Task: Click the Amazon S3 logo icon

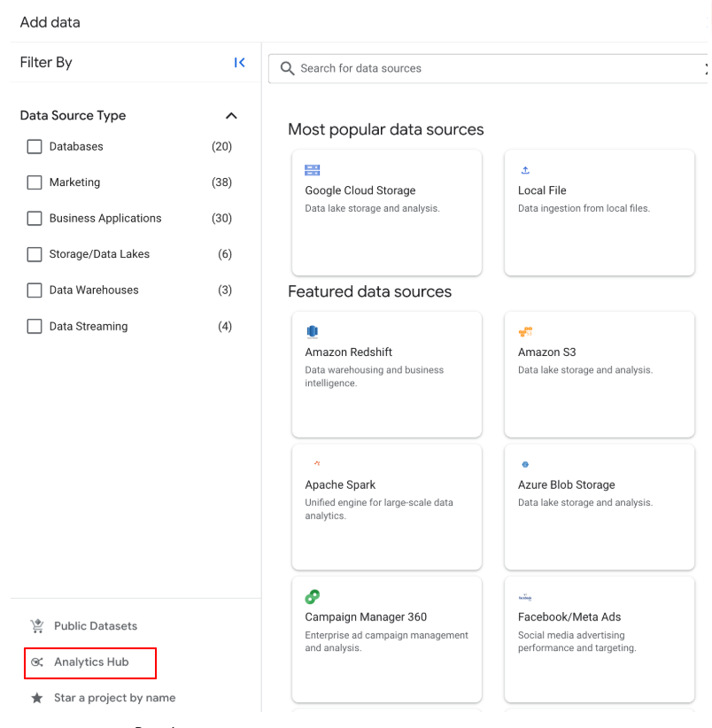Action: point(525,331)
